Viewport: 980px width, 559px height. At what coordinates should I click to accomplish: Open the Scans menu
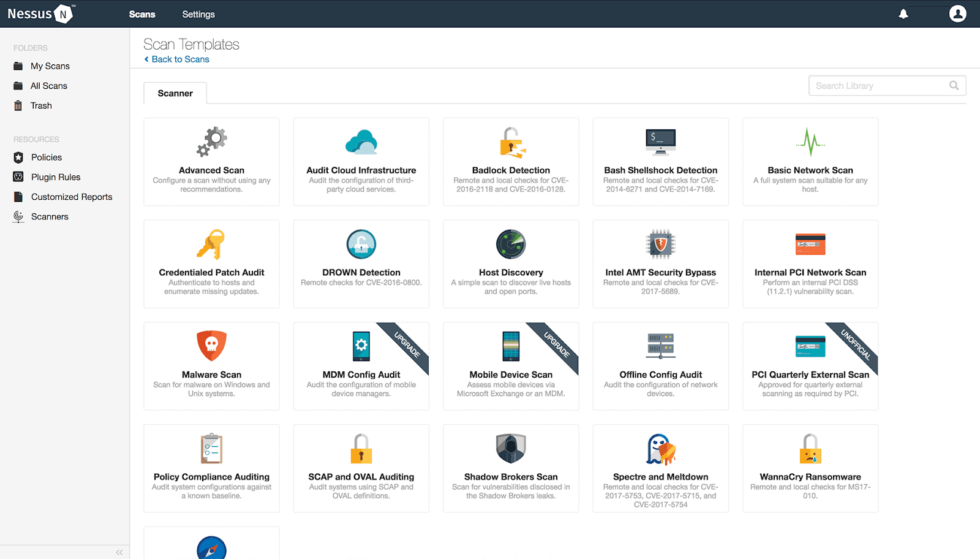(x=142, y=13)
